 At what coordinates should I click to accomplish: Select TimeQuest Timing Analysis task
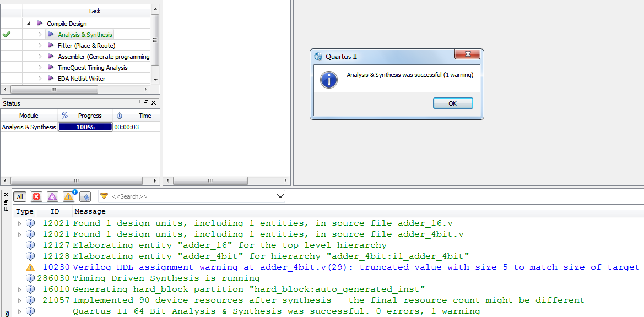pyautogui.click(x=93, y=68)
